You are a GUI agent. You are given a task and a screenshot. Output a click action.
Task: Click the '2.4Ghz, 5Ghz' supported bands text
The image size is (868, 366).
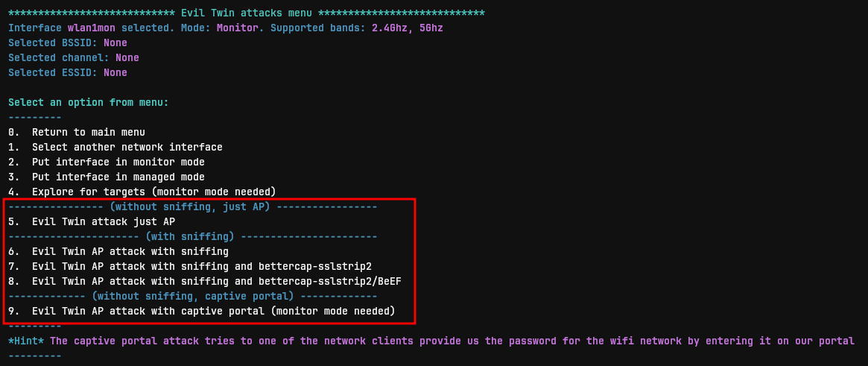tap(407, 28)
